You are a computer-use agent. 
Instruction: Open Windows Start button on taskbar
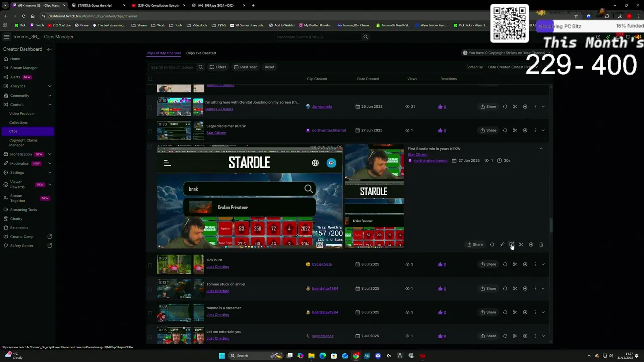(x=222, y=356)
